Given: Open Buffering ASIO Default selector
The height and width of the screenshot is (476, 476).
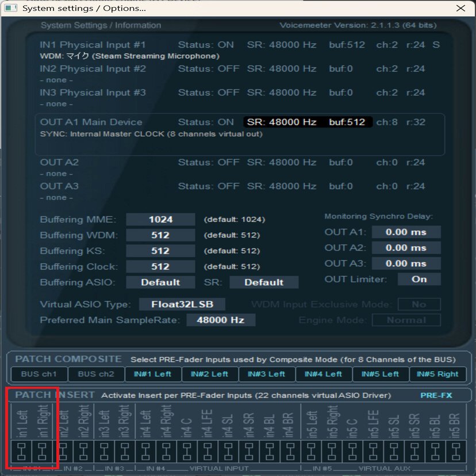Looking at the screenshot, I should point(160,282).
